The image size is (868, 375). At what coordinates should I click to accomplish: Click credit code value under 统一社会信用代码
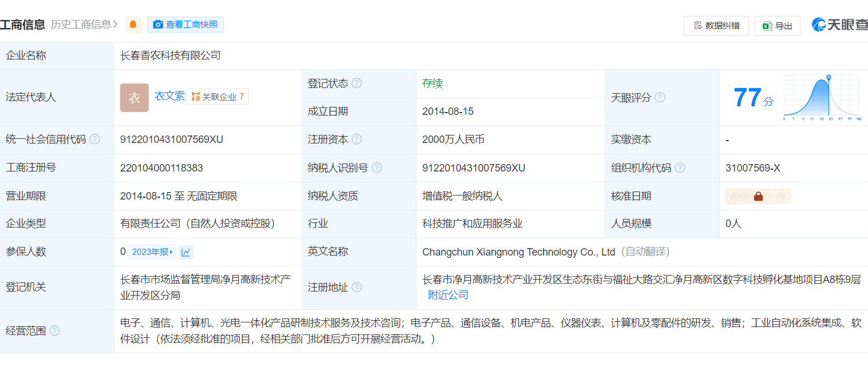tap(172, 139)
